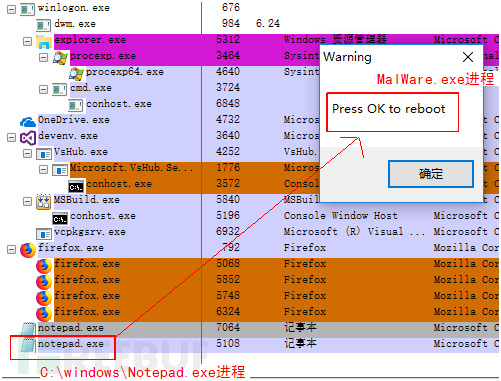This screenshot has height=381, width=501.
Task: Click the Firefox icon for PID 792
Action: 28,250
